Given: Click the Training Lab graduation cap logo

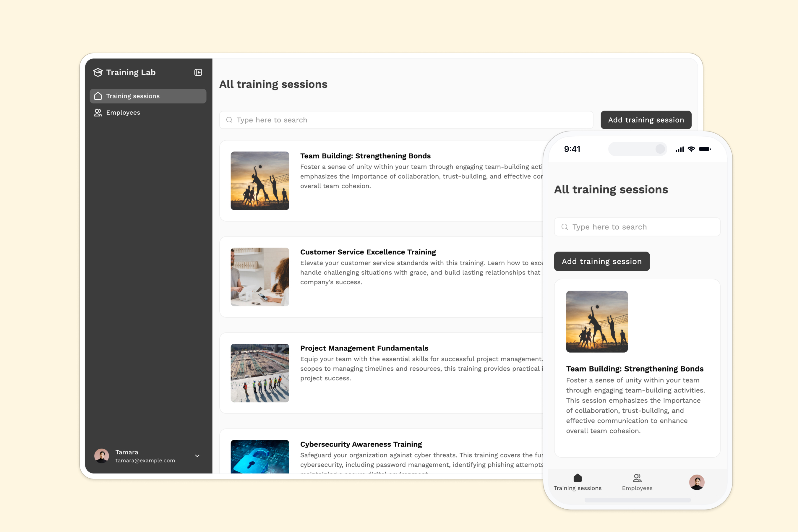Looking at the screenshot, I should [x=98, y=72].
